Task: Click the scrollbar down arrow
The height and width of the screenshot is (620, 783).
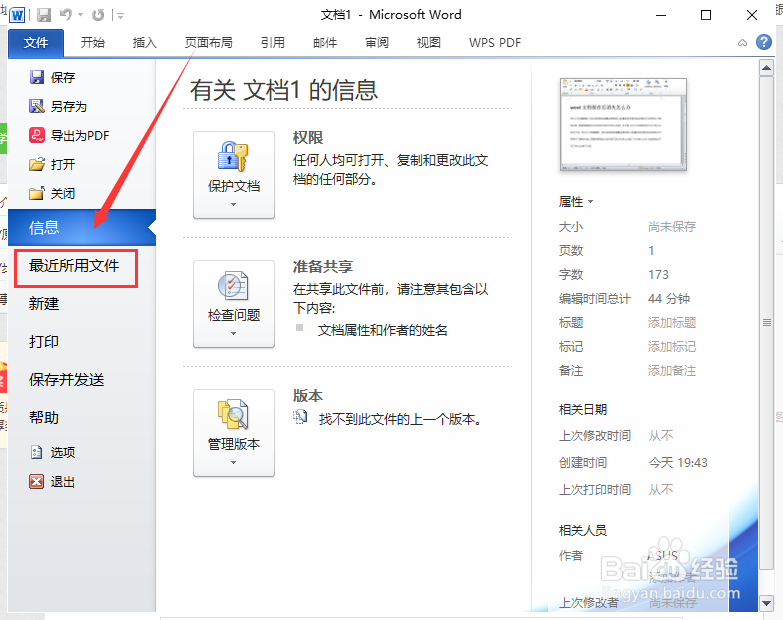Action: click(767, 603)
